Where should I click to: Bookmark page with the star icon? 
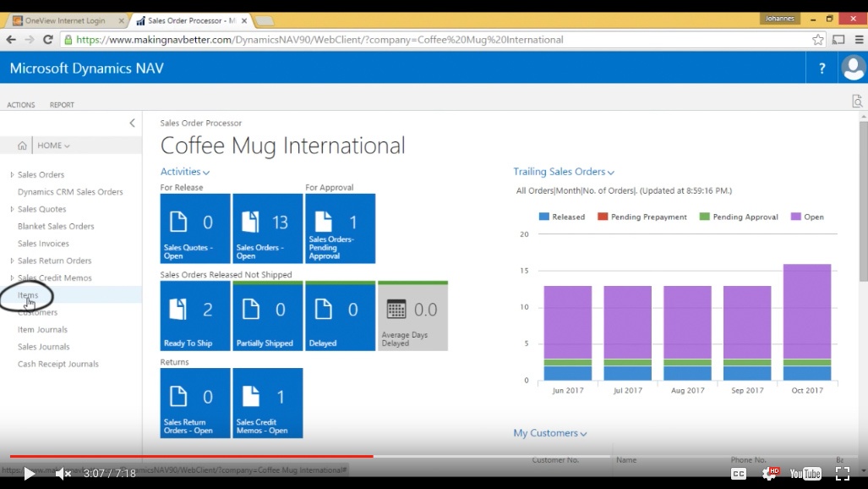(x=817, y=40)
